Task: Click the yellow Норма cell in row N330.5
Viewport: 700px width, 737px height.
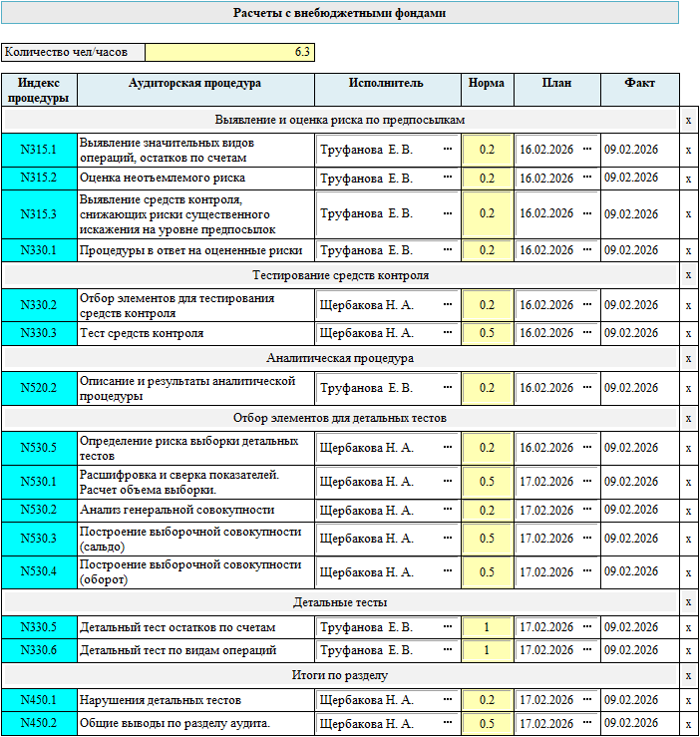Action: click(x=487, y=628)
